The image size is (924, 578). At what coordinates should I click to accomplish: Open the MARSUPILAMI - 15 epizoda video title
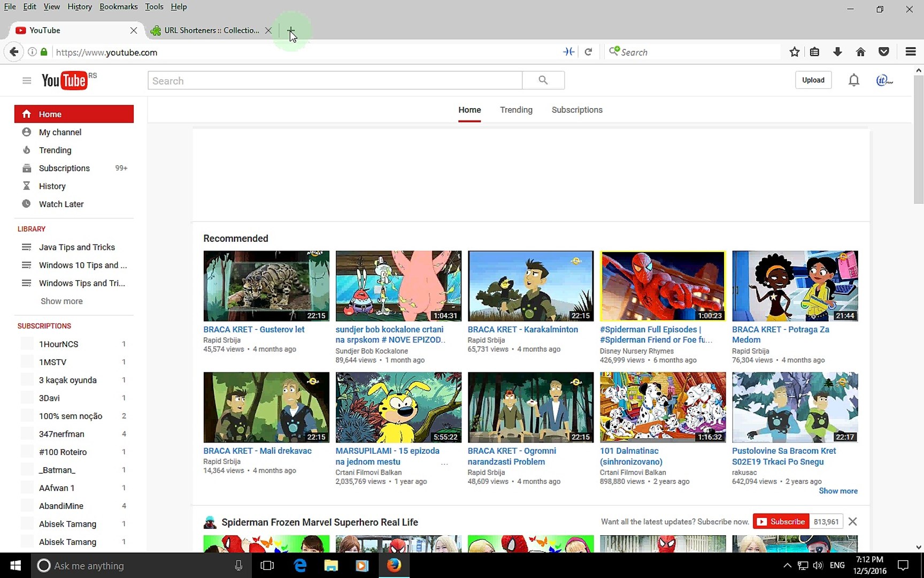[387, 457]
